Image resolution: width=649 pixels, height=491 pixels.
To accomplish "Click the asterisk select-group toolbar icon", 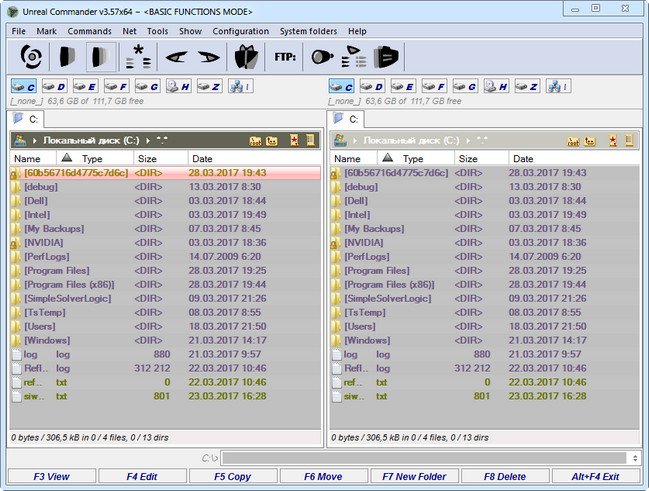I will coord(138,56).
